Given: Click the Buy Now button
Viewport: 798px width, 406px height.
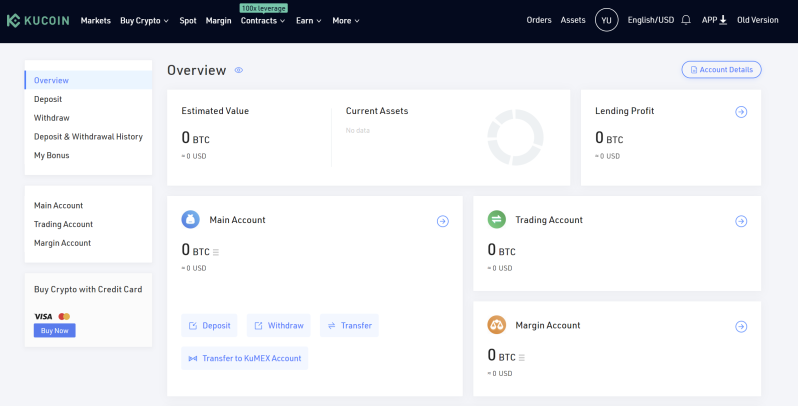Looking at the screenshot, I should pyautogui.click(x=54, y=331).
